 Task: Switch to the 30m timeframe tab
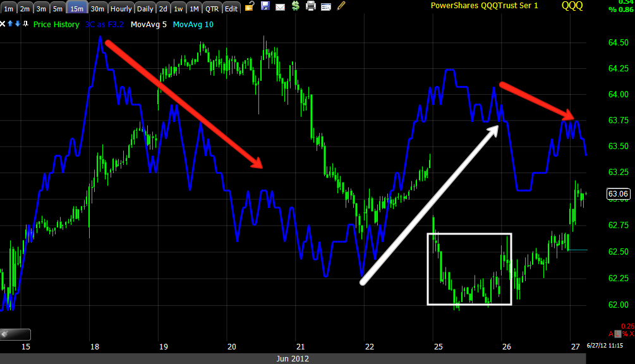tap(97, 8)
